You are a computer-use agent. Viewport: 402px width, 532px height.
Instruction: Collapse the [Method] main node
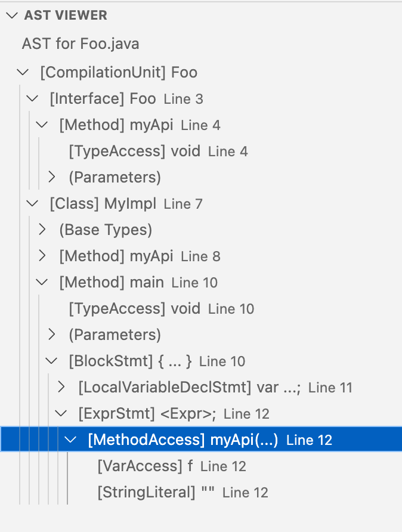(42, 282)
